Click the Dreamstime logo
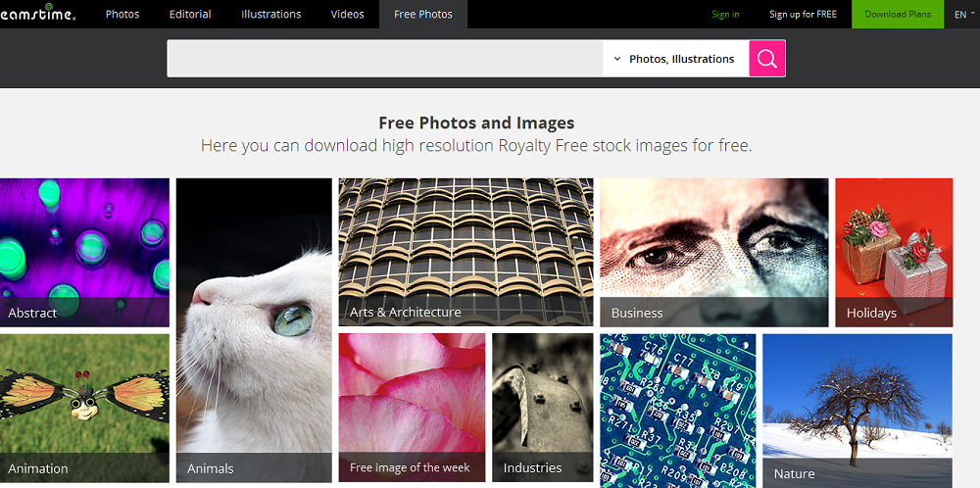 point(39,14)
